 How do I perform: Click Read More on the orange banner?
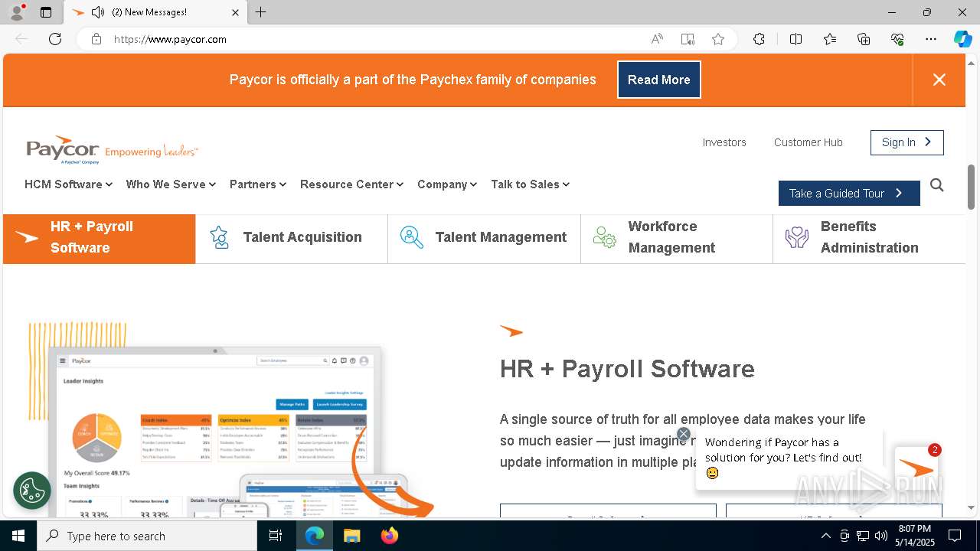click(x=659, y=80)
